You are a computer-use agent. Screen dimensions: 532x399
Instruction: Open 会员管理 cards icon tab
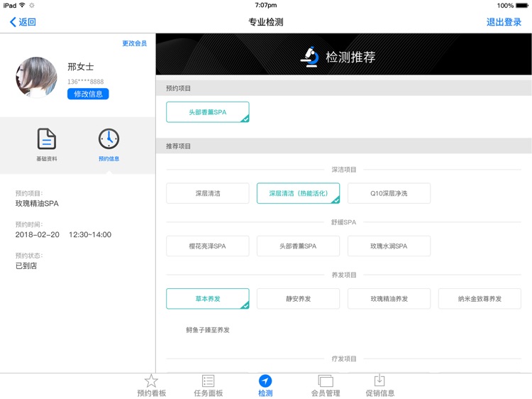tap(326, 381)
